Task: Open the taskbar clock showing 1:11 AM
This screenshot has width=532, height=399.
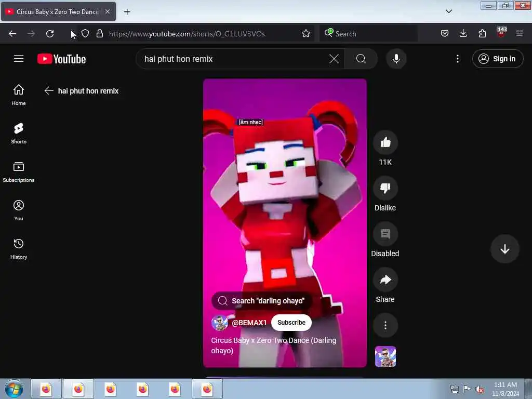Action: [505, 389]
